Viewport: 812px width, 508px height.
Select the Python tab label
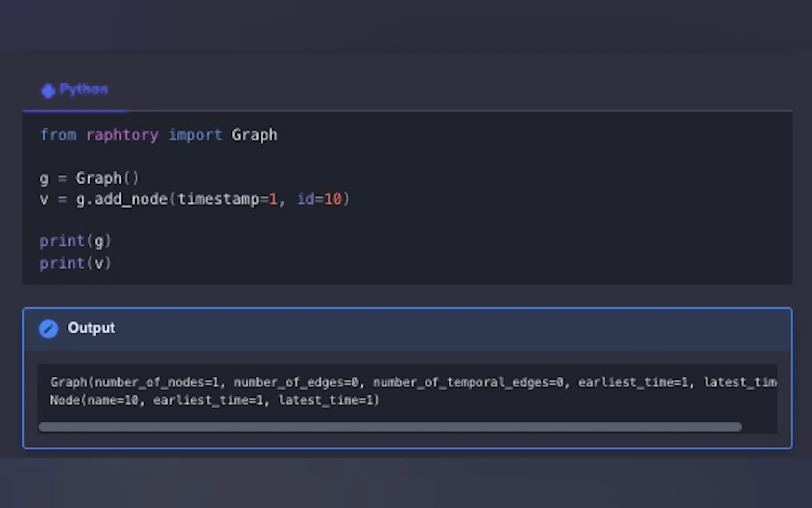click(83, 89)
